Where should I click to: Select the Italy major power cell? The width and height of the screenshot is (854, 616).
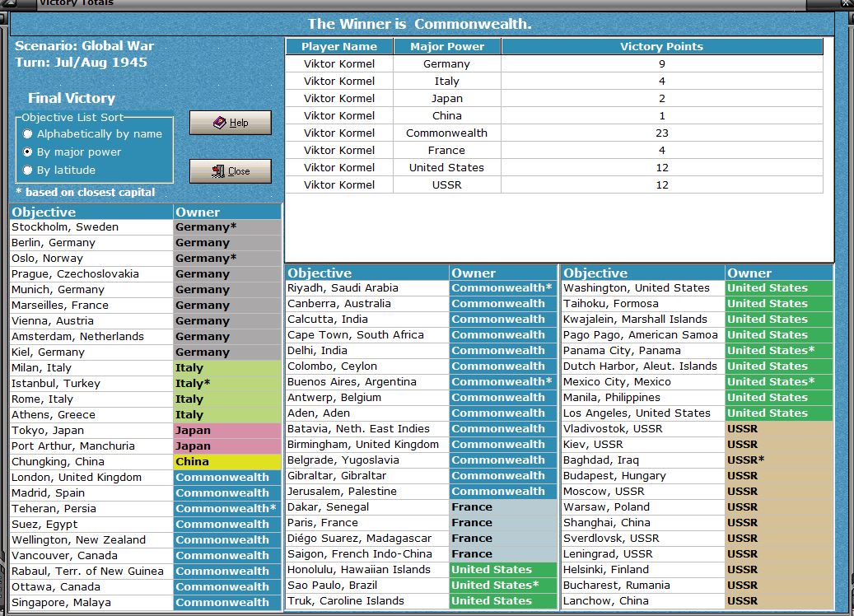(447, 82)
